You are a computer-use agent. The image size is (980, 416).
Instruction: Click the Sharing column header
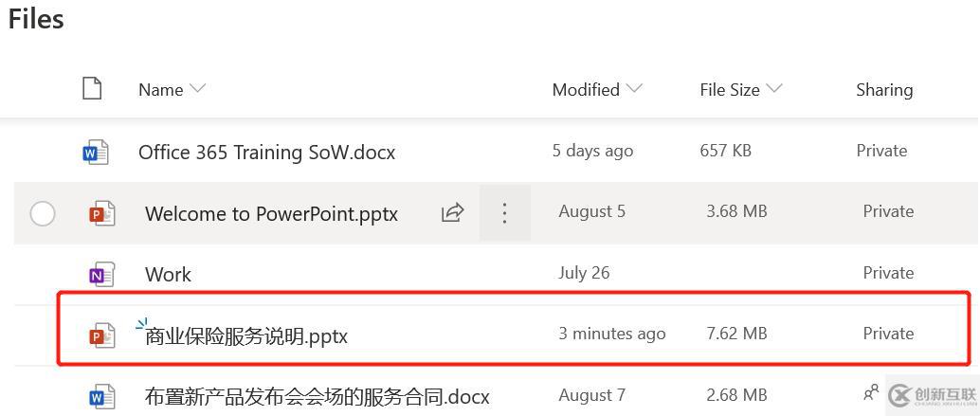coord(883,90)
